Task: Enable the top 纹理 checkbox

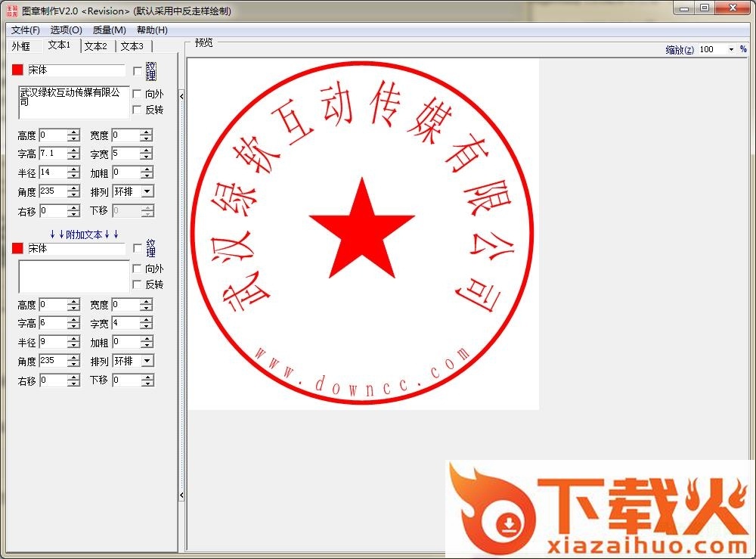Action: pos(137,71)
